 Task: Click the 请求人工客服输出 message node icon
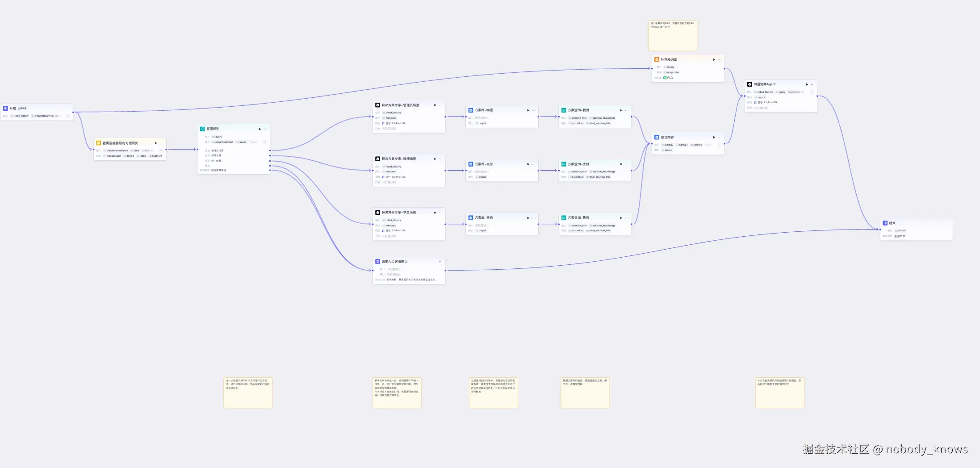point(377,262)
